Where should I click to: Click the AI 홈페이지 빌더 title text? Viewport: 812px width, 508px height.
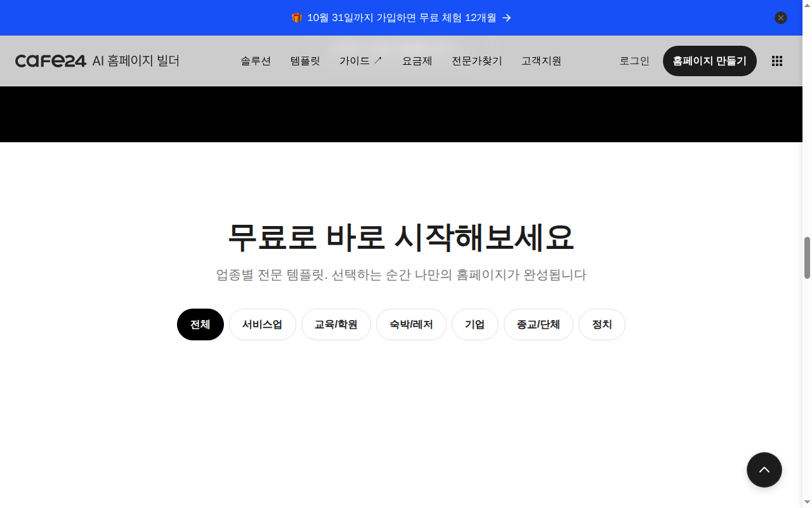click(136, 61)
